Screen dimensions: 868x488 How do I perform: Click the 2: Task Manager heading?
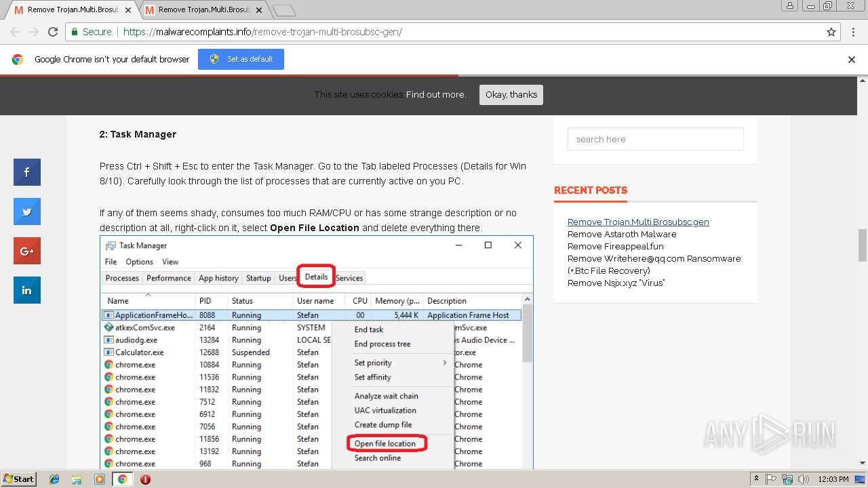click(138, 134)
